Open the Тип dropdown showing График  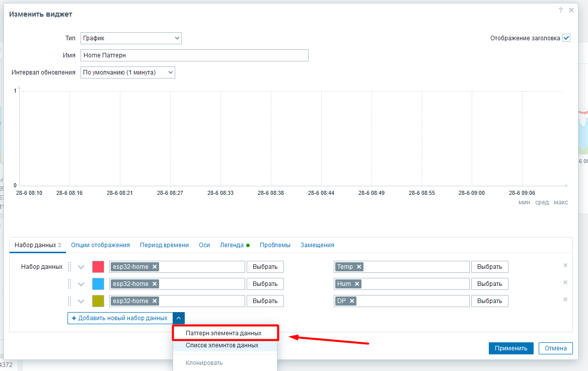(131, 38)
